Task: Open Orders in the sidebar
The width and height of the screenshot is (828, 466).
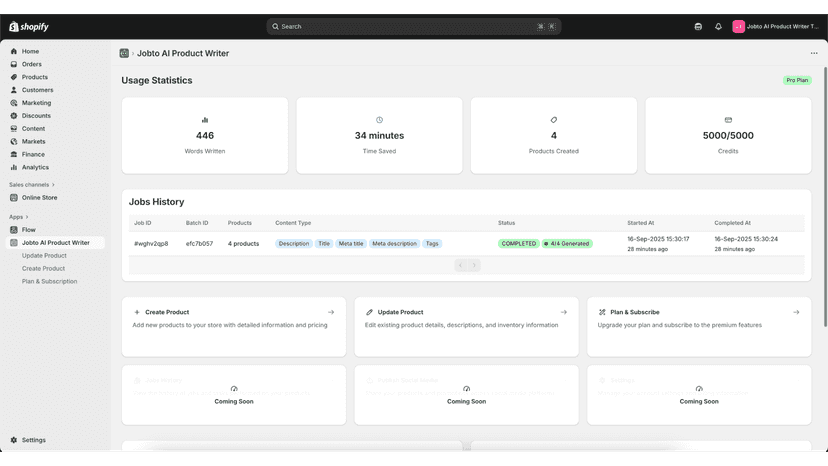Action: [x=32, y=64]
